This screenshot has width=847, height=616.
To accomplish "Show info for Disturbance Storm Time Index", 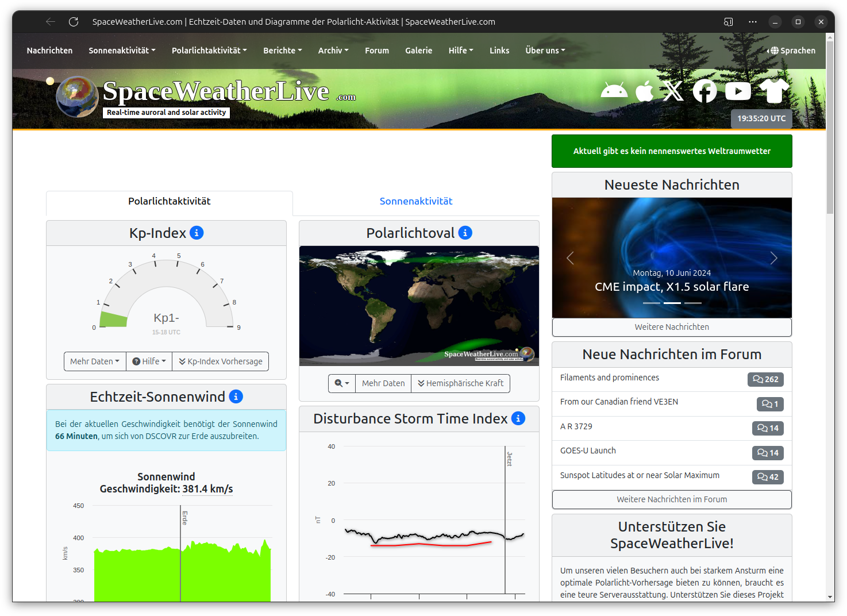I will 518,418.
